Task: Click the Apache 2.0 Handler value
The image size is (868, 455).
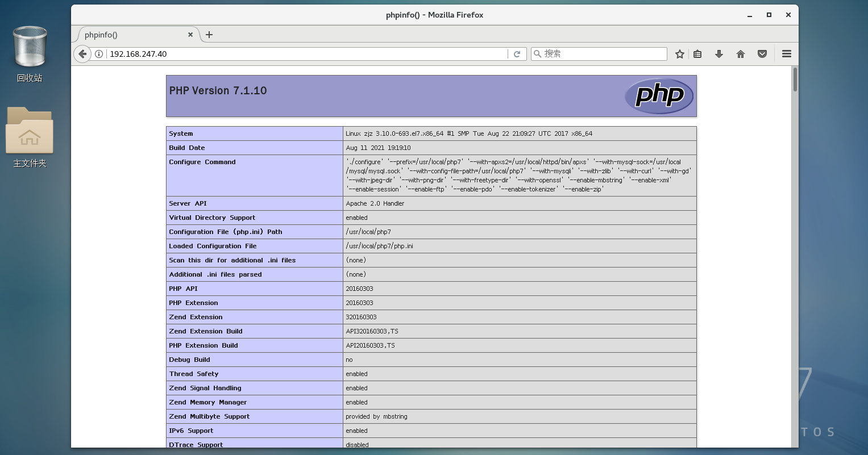Action: pos(375,203)
